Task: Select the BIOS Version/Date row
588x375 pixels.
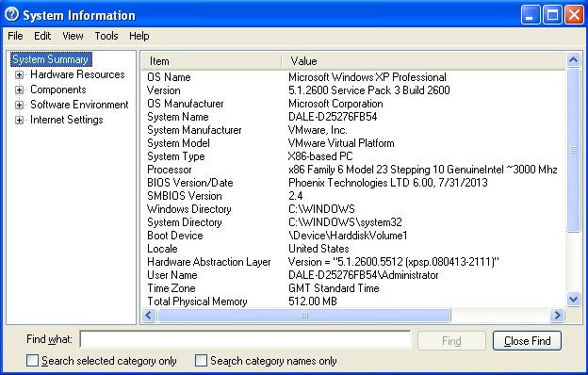Action: click(x=353, y=183)
